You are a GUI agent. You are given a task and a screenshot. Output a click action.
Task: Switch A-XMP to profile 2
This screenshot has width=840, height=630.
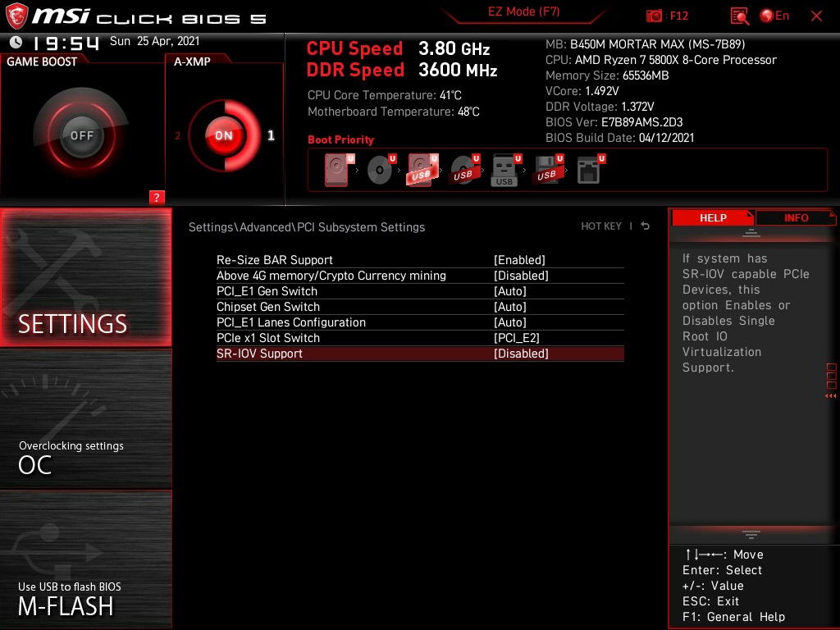pos(178,135)
